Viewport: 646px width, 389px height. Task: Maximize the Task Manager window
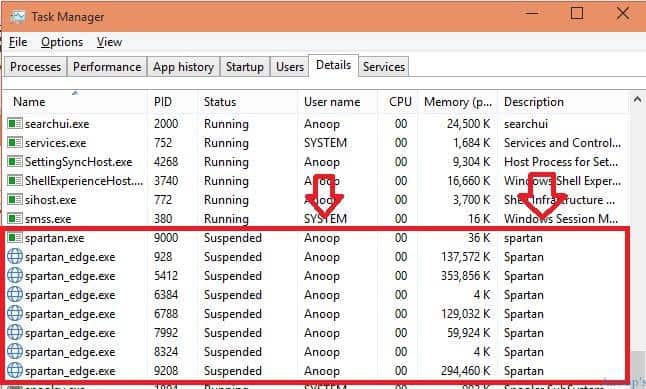pos(577,13)
